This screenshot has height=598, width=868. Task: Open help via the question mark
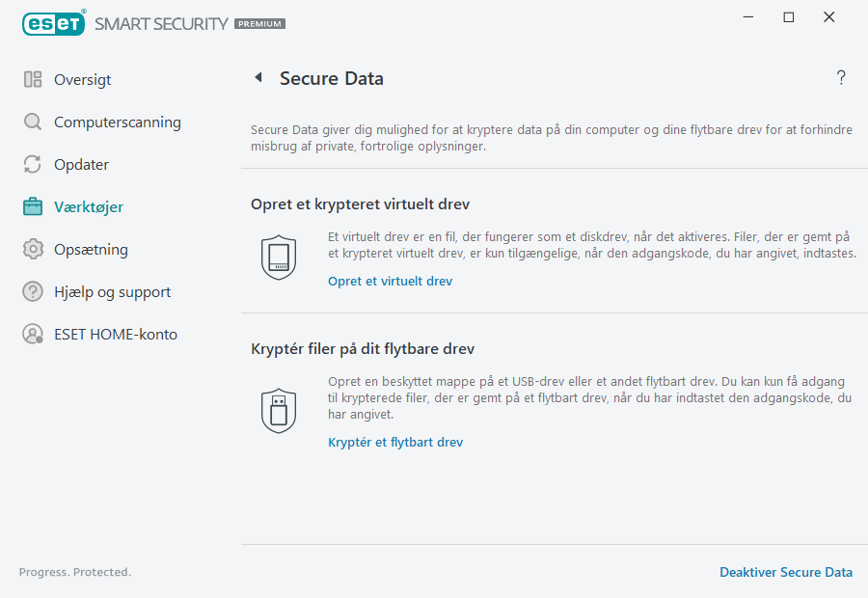point(840,77)
